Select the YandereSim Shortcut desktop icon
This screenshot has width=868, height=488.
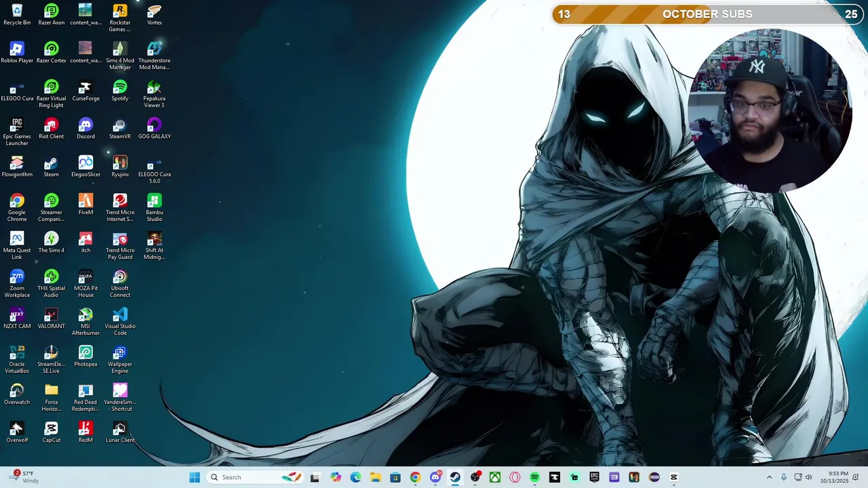click(120, 398)
